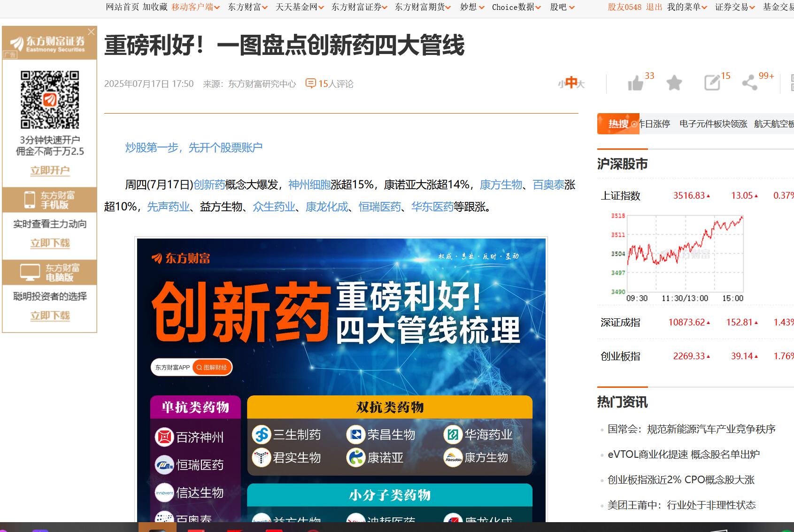Click the share icon showing 99+
The height and width of the screenshot is (532, 794).
coord(749,83)
